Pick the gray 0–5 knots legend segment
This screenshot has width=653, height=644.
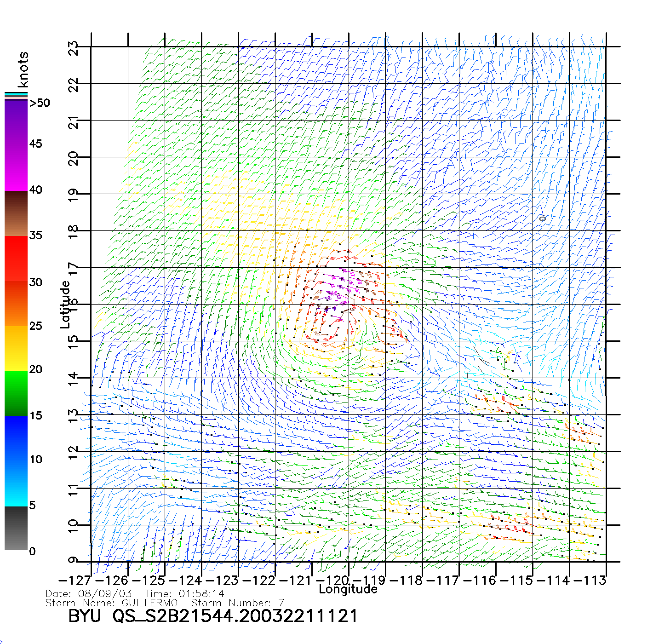pyautogui.click(x=16, y=528)
